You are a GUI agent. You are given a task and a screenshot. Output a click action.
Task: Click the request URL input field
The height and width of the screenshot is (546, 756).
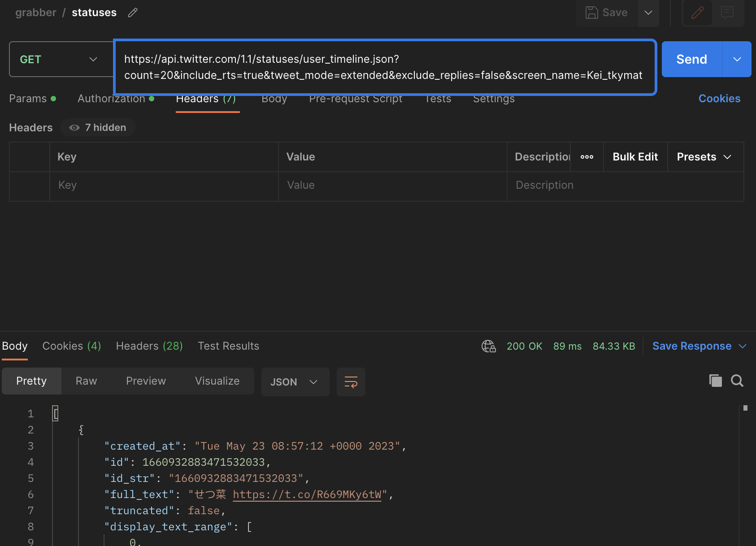(x=385, y=67)
